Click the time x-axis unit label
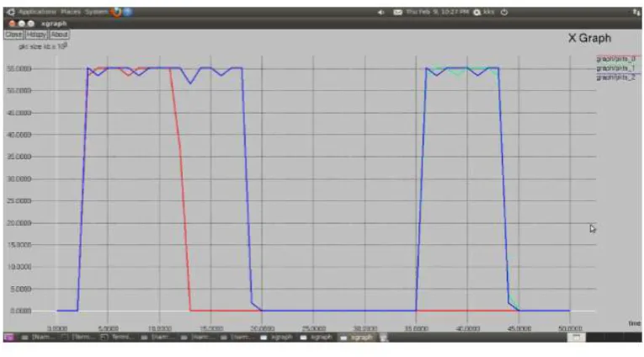The height and width of the screenshot is (357, 644). point(635,323)
